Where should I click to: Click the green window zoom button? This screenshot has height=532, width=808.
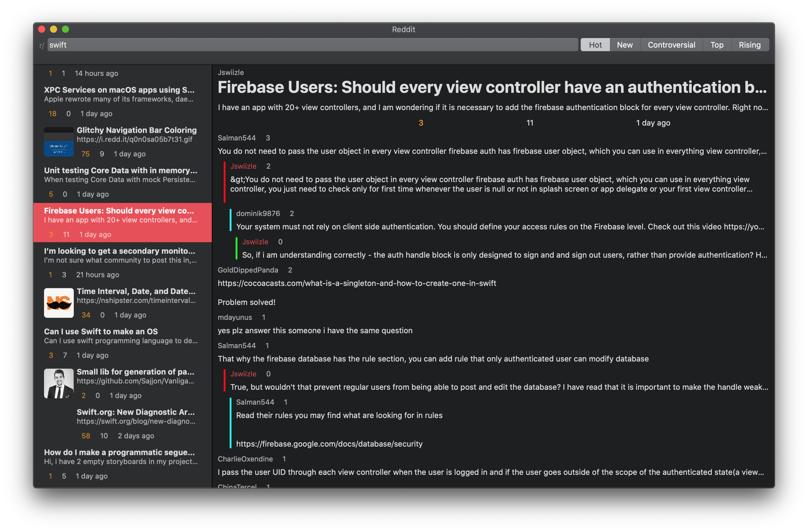65,29
